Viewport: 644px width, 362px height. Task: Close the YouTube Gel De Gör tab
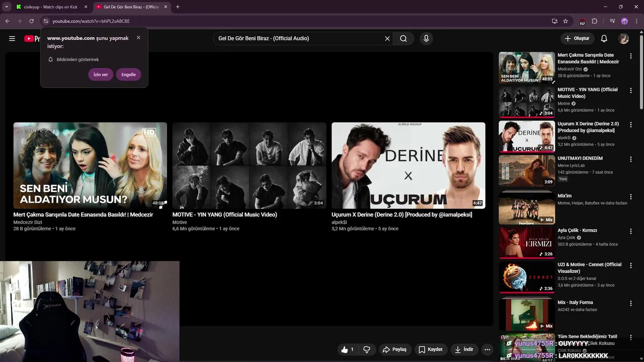pos(166,7)
